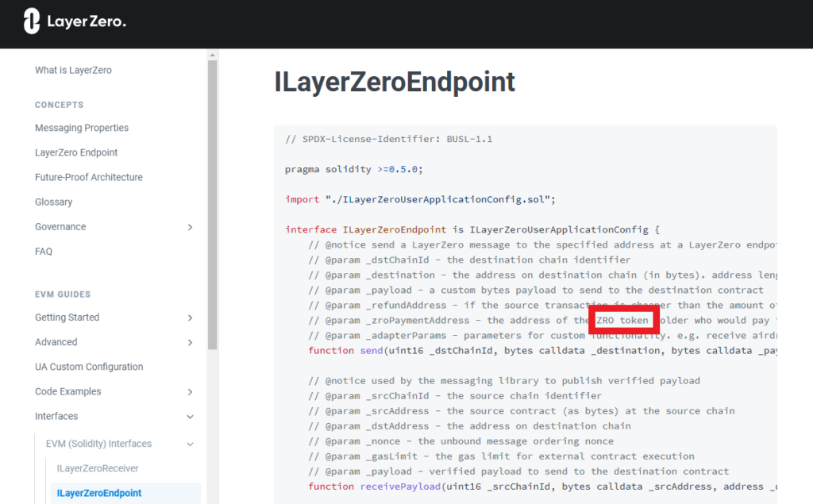The image size is (813, 504).
Task: Click the @param _srcChainId comment line
Action: point(455,395)
